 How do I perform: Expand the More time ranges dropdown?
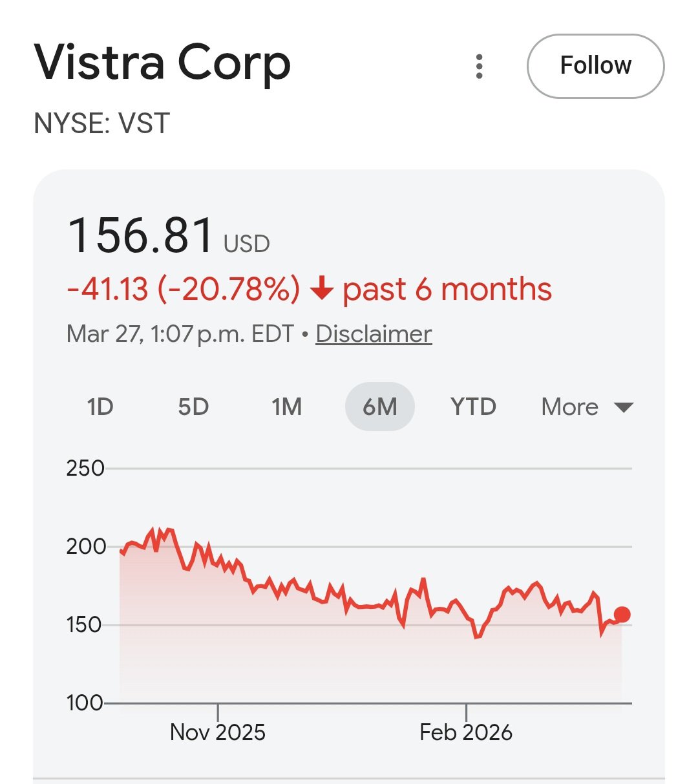click(587, 407)
